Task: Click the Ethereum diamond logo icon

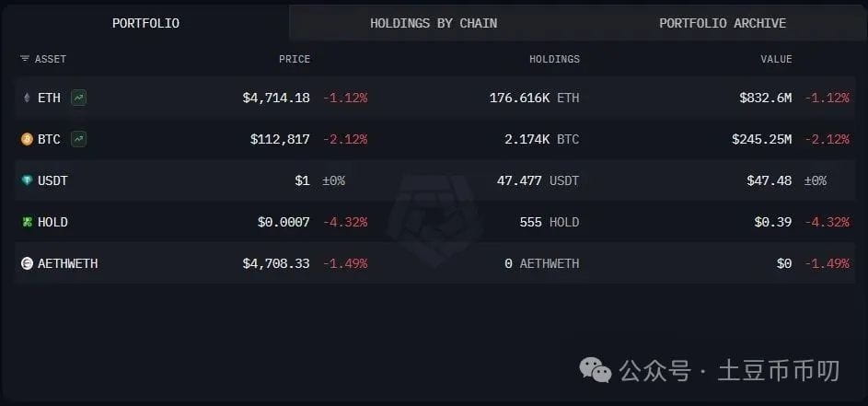Action: 27,98
